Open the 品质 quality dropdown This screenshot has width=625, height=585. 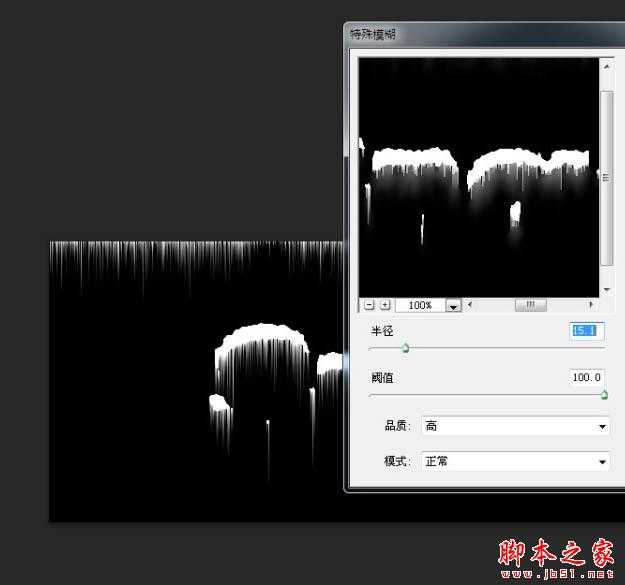click(515, 426)
